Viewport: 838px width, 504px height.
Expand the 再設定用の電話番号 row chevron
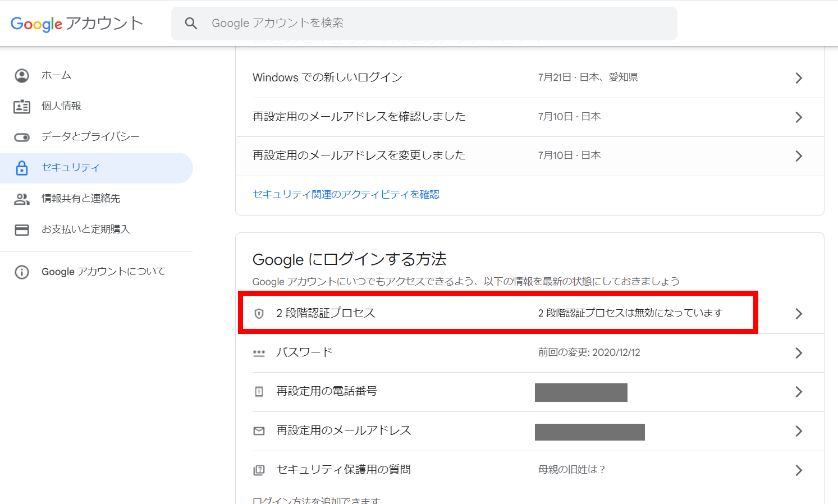pos(799,392)
